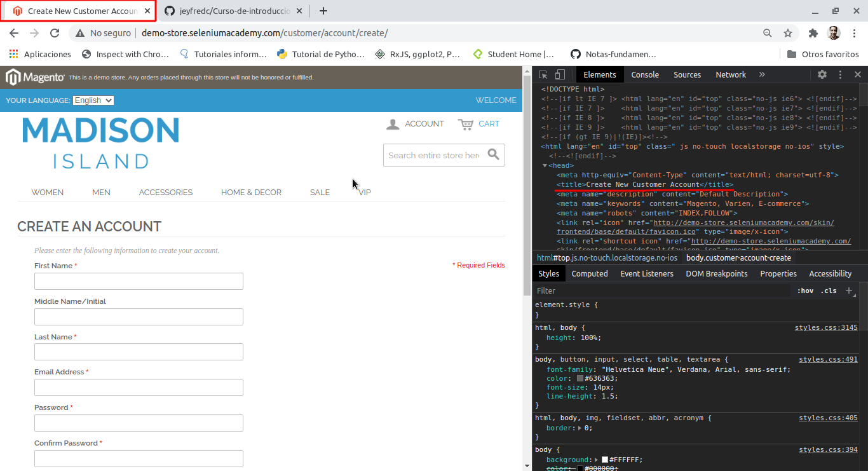The height and width of the screenshot is (471, 868).
Task: Open the styles.css:3145 source link
Action: (x=826, y=327)
